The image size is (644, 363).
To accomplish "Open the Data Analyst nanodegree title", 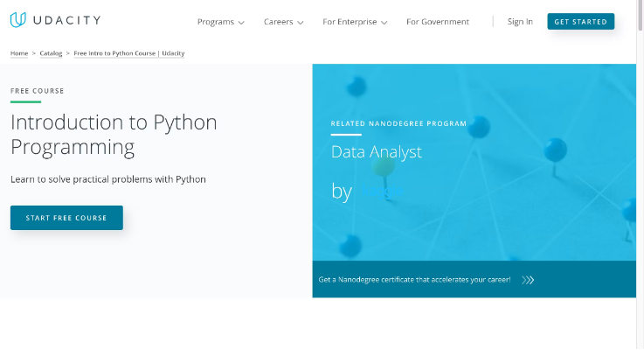I will point(377,152).
